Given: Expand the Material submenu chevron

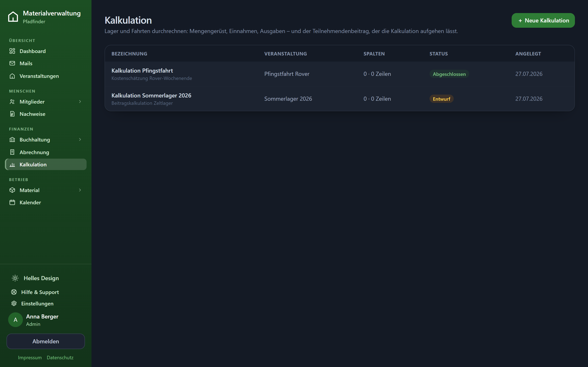Looking at the screenshot, I should click(x=80, y=190).
